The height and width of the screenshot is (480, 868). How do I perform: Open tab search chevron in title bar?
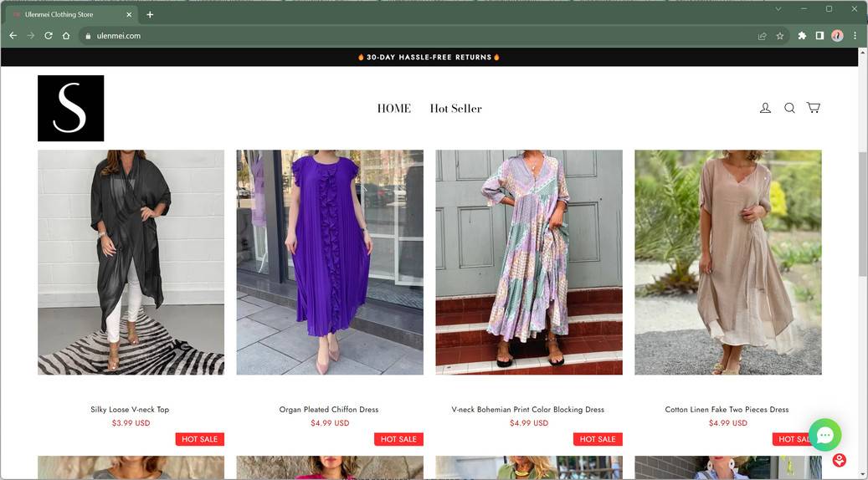tap(778, 9)
